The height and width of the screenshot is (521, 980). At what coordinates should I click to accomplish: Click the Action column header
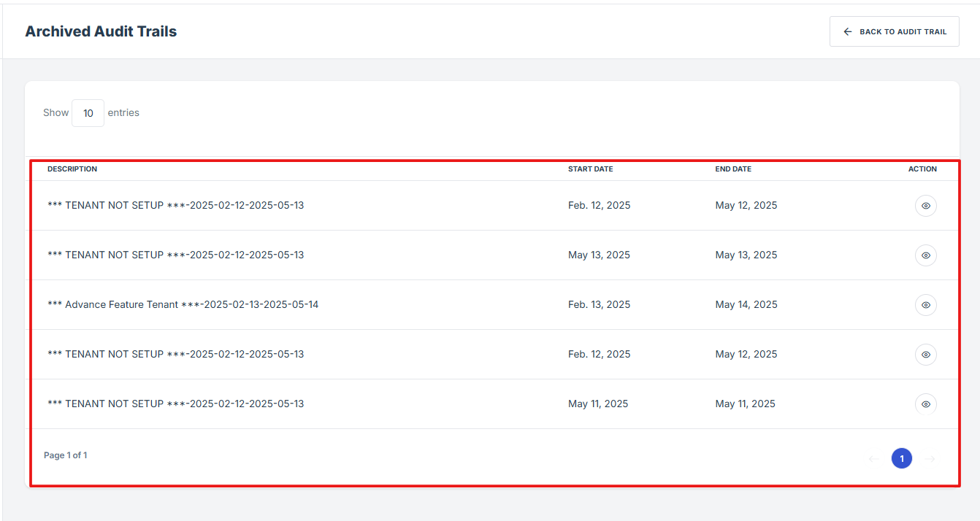(922, 169)
